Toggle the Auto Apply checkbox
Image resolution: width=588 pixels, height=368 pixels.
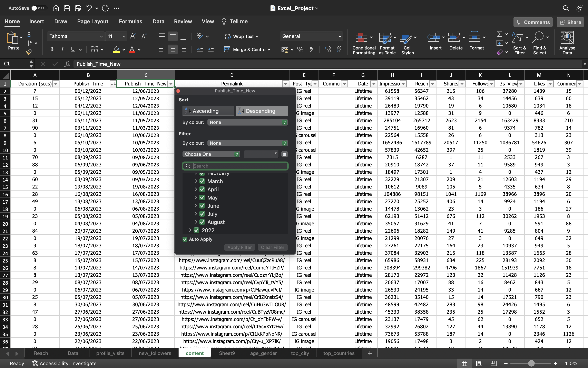point(185,239)
